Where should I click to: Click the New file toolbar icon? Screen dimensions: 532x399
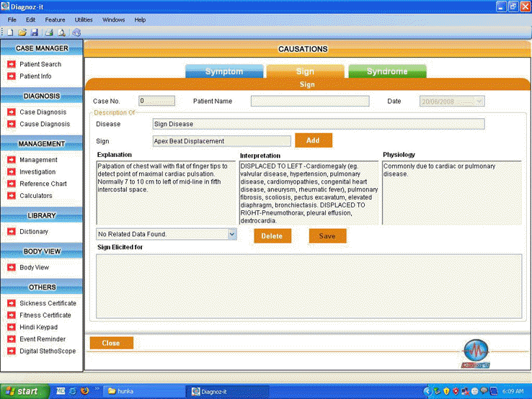(10, 32)
